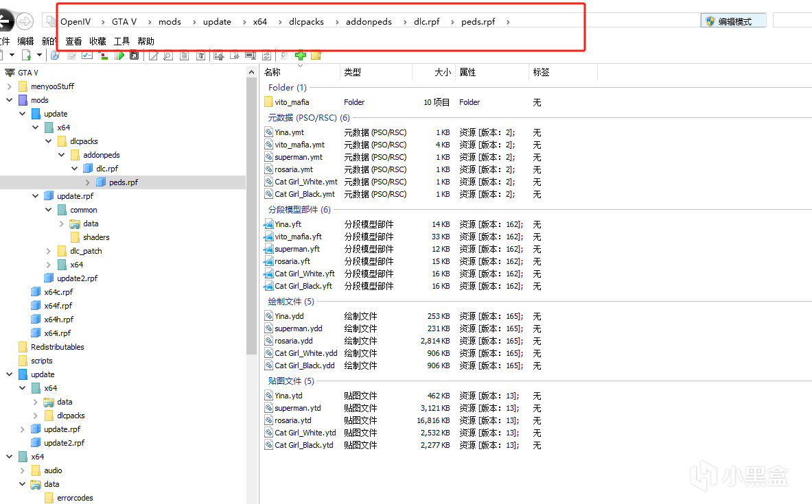Expand the menyooStuff tree node
The width and height of the screenshot is (812, 504).
coord(10,86)
